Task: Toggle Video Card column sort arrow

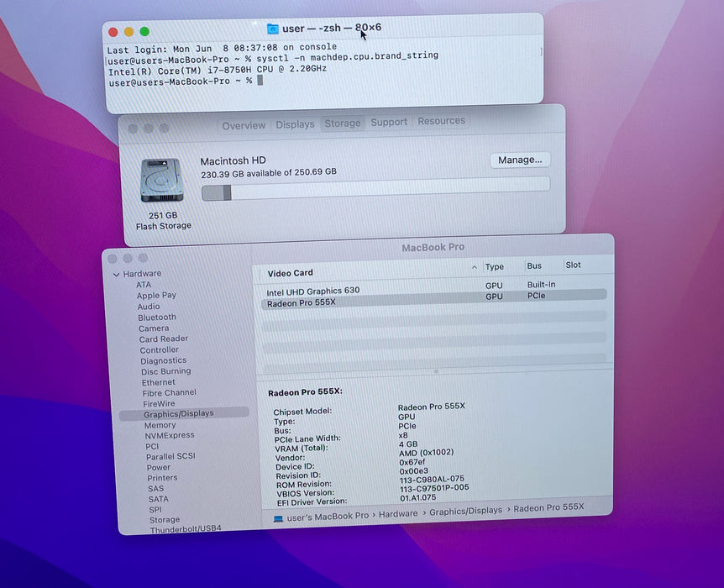Action: (x=475, y=267)
